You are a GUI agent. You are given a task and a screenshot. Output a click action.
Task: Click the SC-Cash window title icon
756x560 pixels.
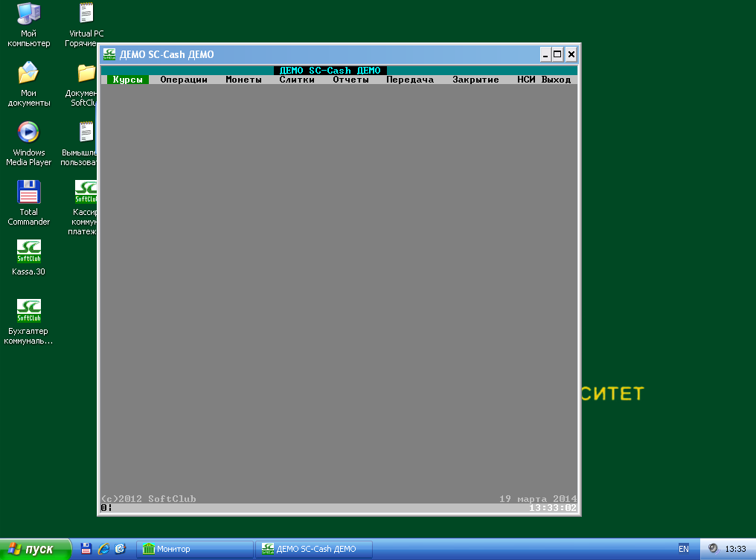point(109,54)
